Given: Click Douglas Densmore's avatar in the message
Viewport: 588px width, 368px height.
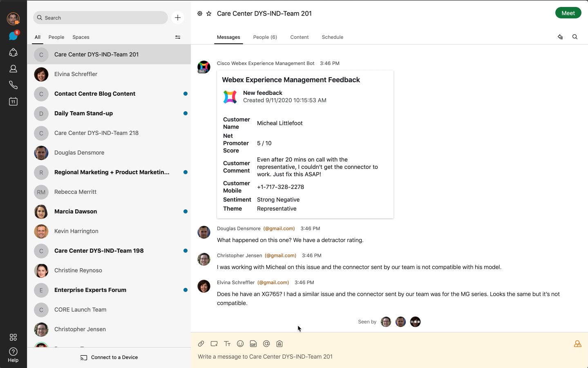Looking at the screenshot, I should [x=204, y=232].
